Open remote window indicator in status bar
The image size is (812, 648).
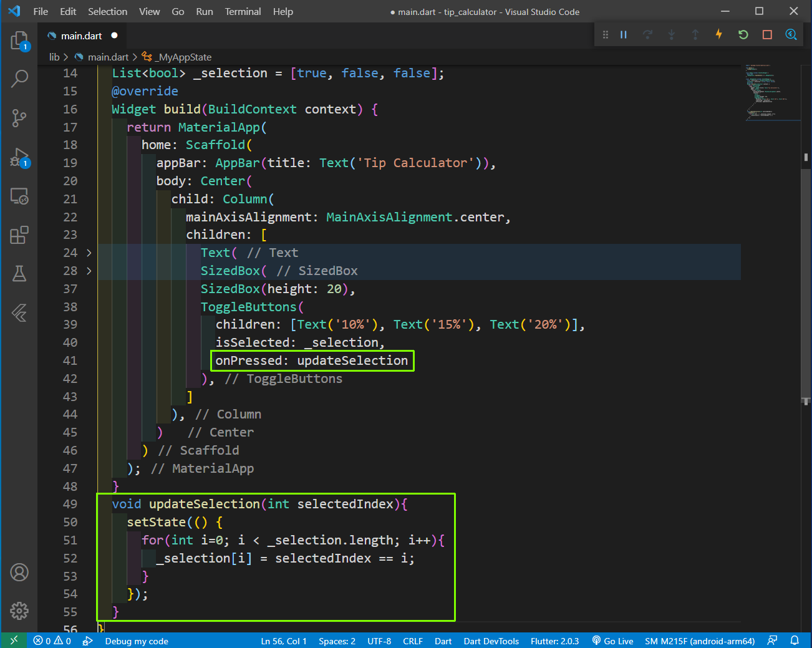pyautogui.click(x=14, y=641)
